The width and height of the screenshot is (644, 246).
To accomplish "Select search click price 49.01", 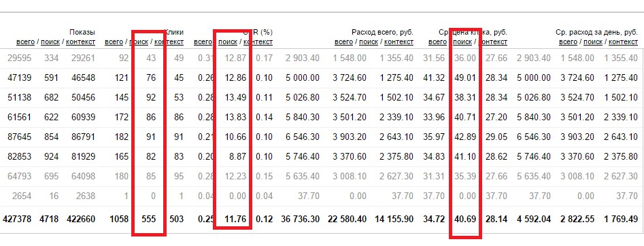I will (x=465, y=77).
